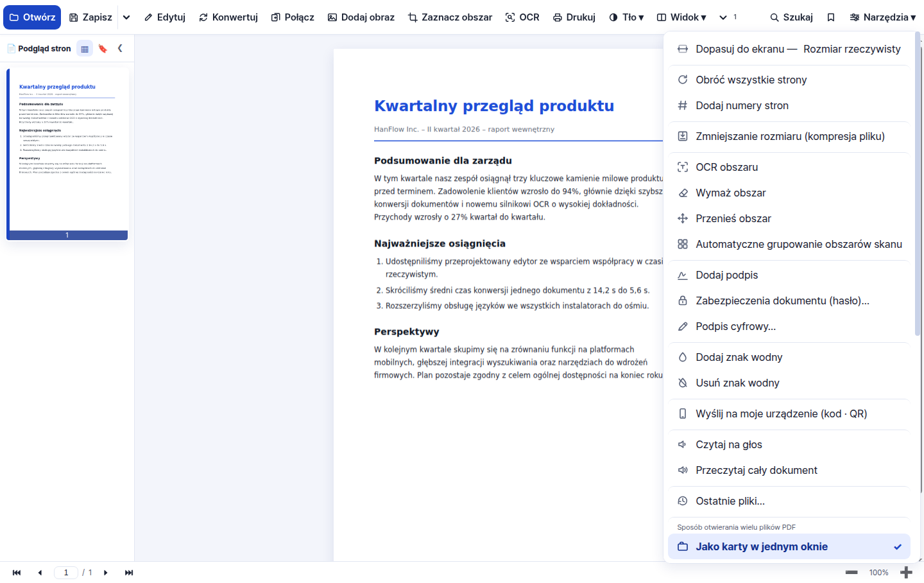Screen dimensions: 924x583
Task: Switch sidebar to page thumbnails grid view
Action: (85, 49)
